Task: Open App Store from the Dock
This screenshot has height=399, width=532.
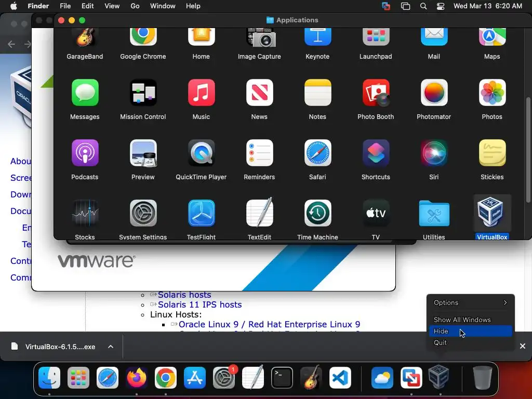Action: pyautogui.click(x=195, y=378)
